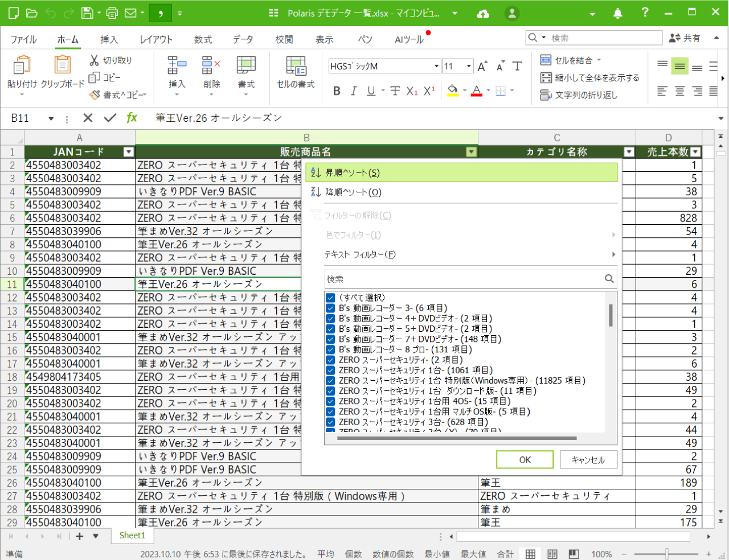Uncheck B's 動画レコーダー 3 filter item

(x=330, y=308)
